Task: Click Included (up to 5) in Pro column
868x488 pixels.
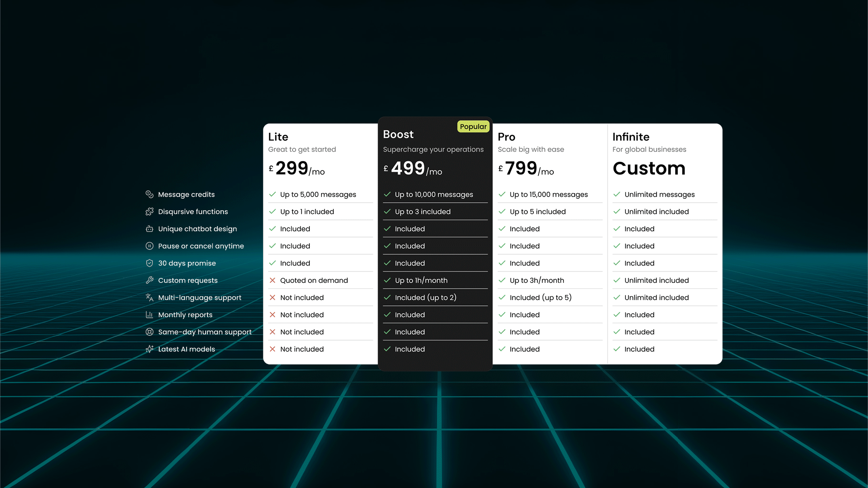Action: [540, 298]
